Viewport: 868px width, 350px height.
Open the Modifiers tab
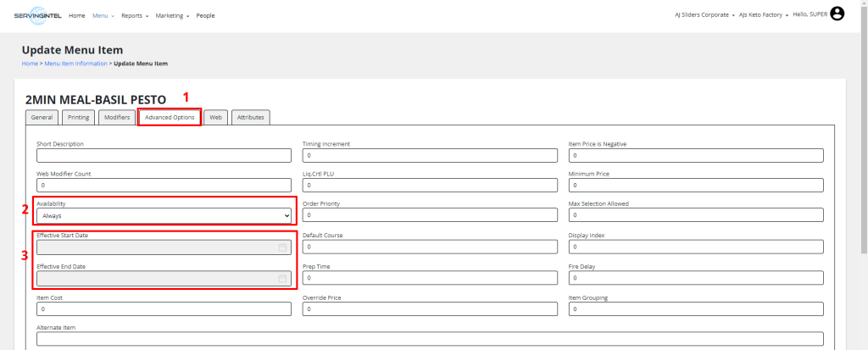[116, 117]
